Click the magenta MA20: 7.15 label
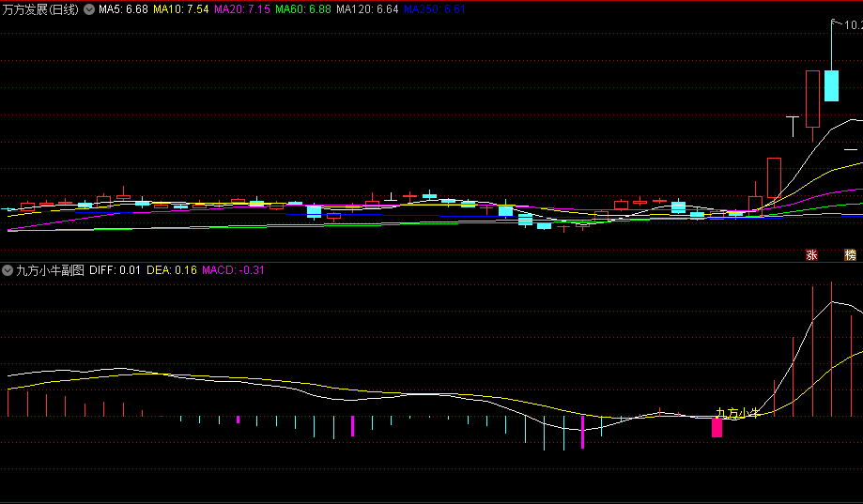 [242, 9]
